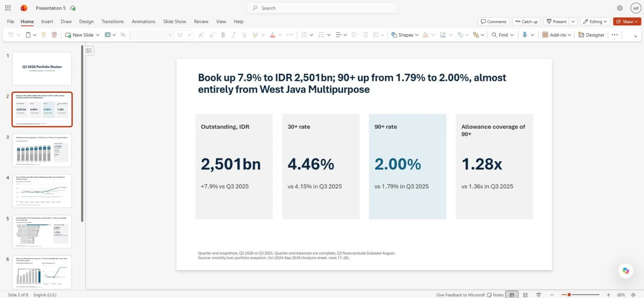Viewport: 644px width, 298px height.
Task: Toggle Normal view in status bar
Action: (512, 295)
